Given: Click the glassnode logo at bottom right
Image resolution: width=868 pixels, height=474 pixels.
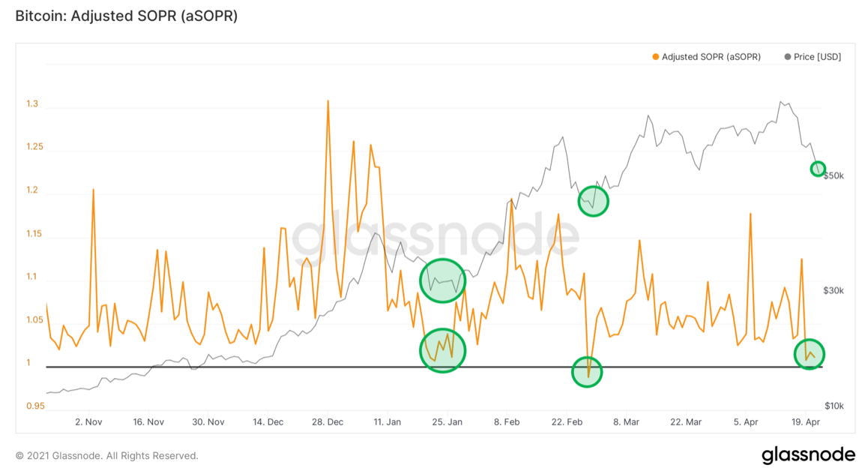Looking at the screenshot, I should [x=808, y=454].
